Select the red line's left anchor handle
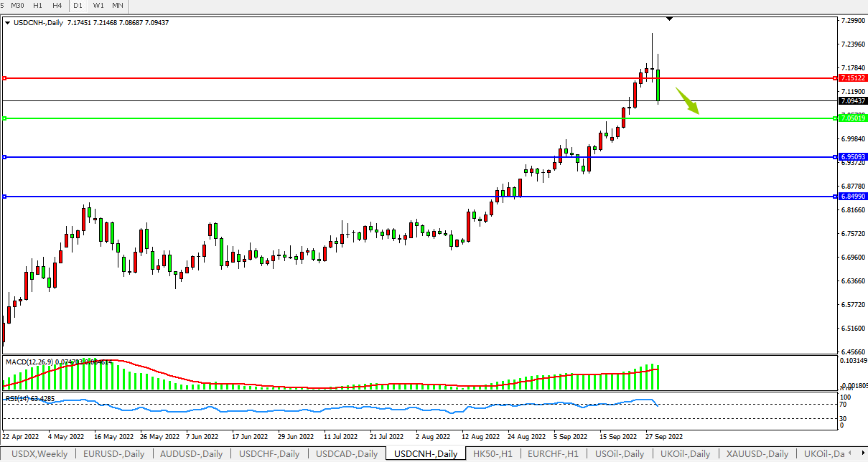The width and height of the screenshot is (868, 462). [x=4, y=77]
